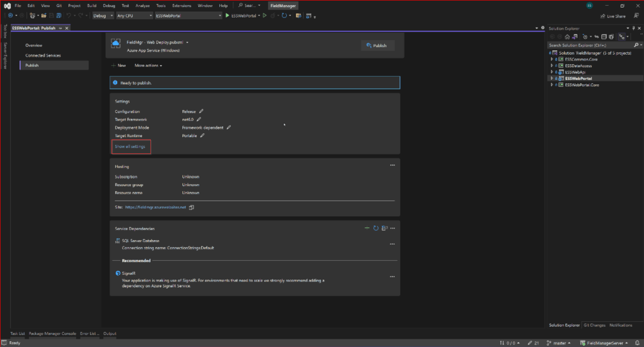Screen dimensions: 644x347
Task: Open the More actions dropdown
Action: pyautogui.click(x=148, y=66)
